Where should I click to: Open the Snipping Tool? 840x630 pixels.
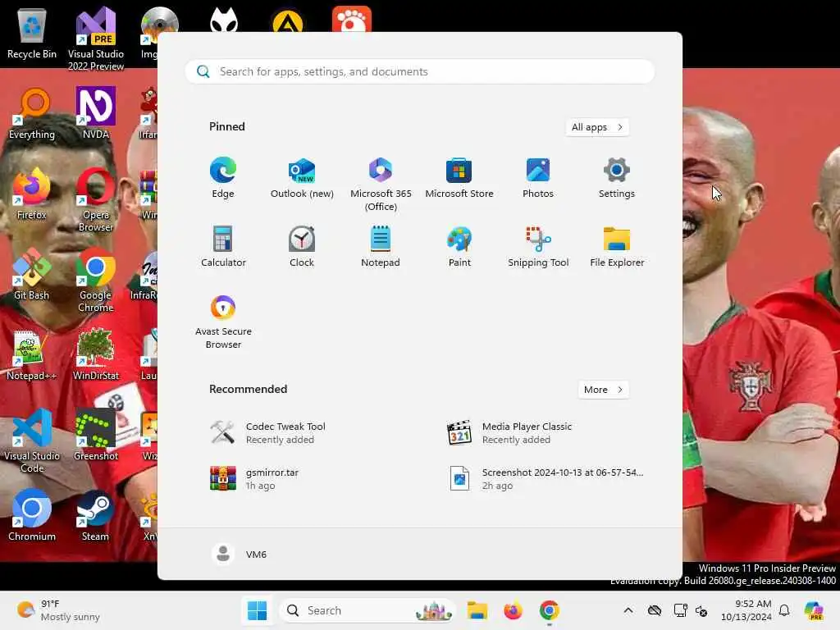pos(538,246)
